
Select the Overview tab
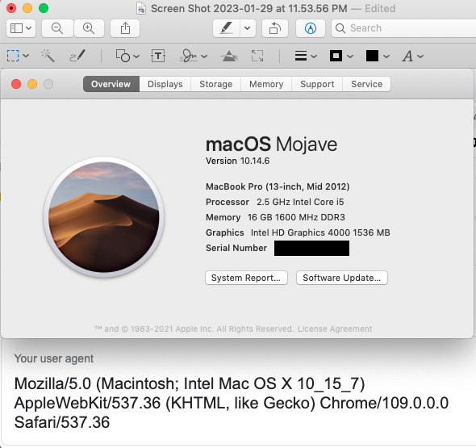coord(111,84)
